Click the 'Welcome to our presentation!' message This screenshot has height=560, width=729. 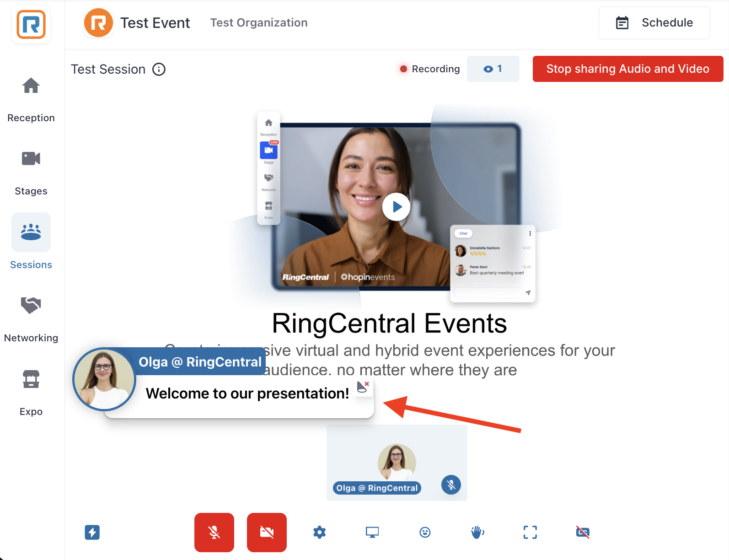(x=247, y=393)
